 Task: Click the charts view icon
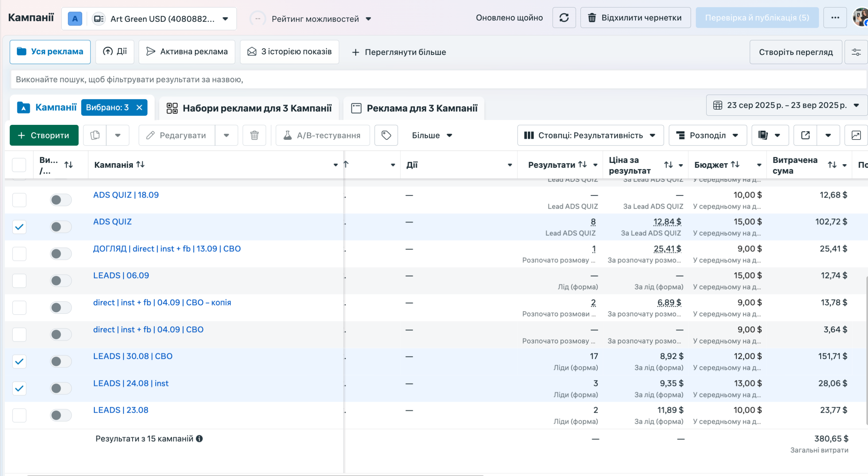(856, 135)
